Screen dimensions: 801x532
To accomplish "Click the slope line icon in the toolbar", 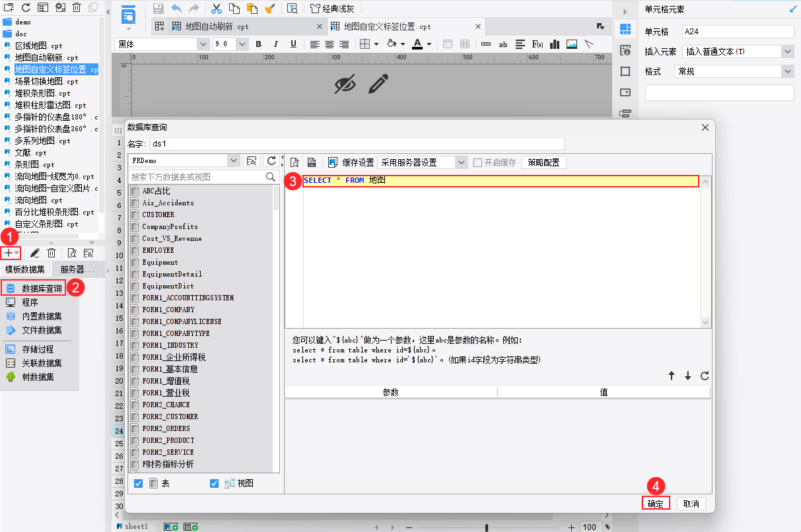I will tap(589, 44).
